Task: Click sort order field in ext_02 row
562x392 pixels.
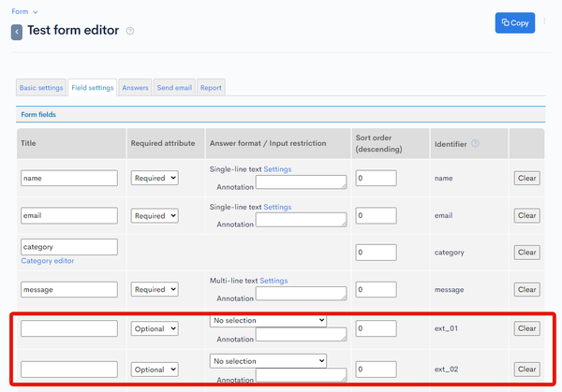Action: (x=376, y=370)
